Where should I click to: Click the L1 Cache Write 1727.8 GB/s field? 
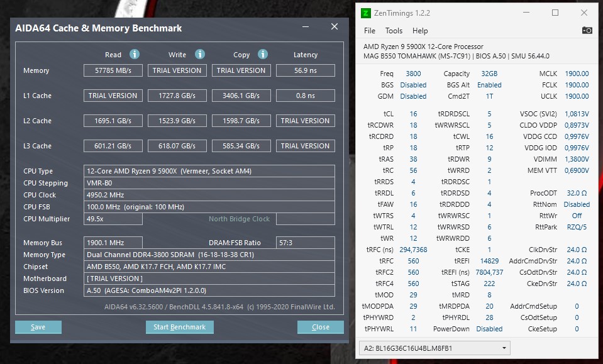pos(177,96)
